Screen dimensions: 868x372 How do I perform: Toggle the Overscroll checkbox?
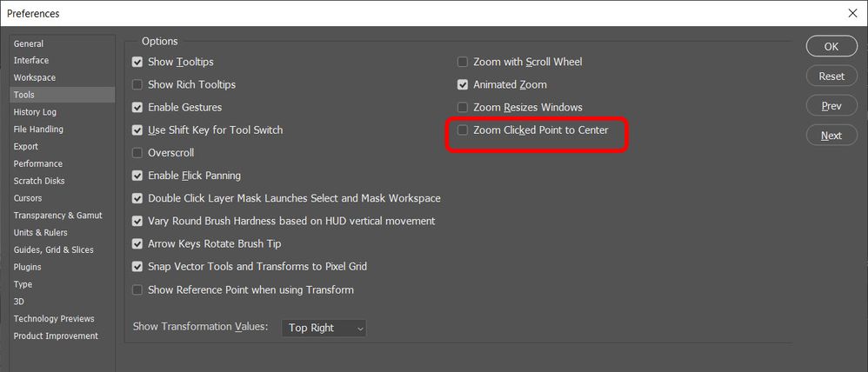137,153
